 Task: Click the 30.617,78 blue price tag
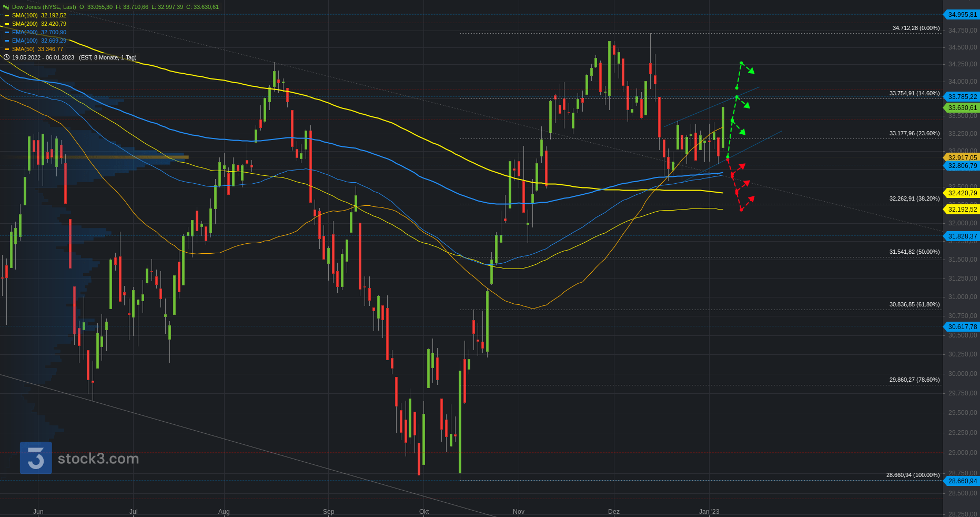point(962,327)
